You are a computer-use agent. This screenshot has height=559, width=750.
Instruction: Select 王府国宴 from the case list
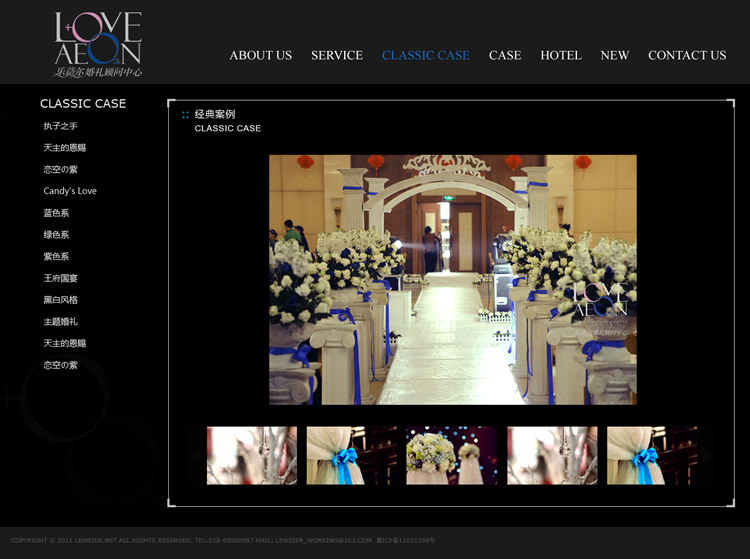(x=60, y=278)
